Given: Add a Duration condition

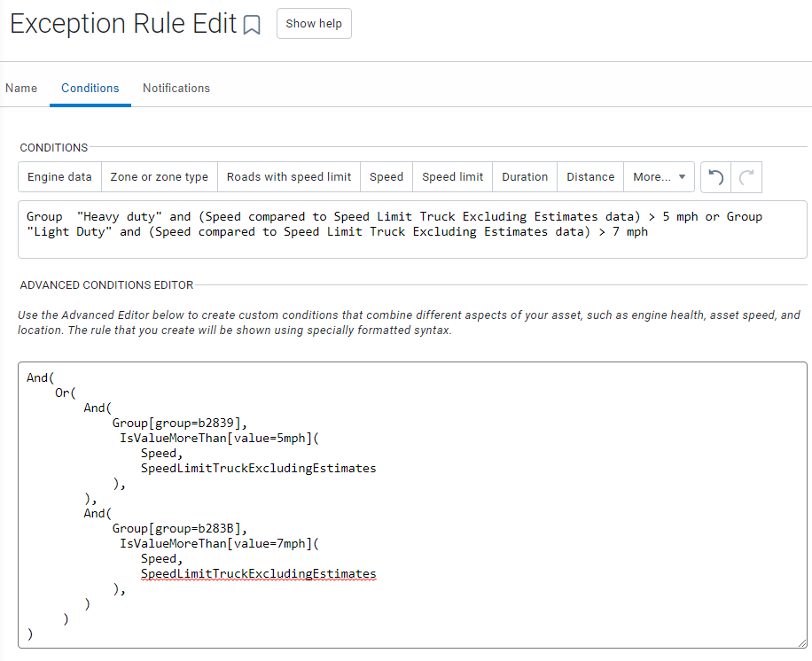Looking at the screenshot, I should (x=525, y=177).
